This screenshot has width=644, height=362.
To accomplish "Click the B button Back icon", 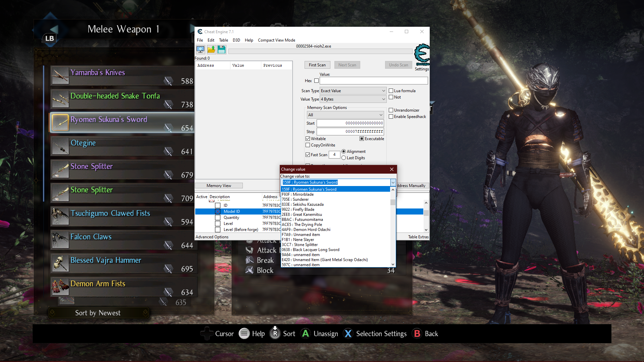I will (417, 334).
